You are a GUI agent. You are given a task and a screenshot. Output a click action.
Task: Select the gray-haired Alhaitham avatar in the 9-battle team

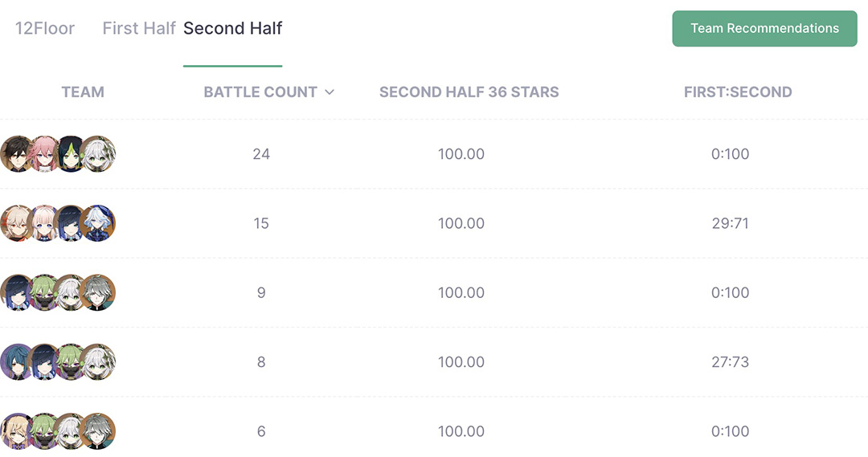pyautogui.click(x=100, y=292)
